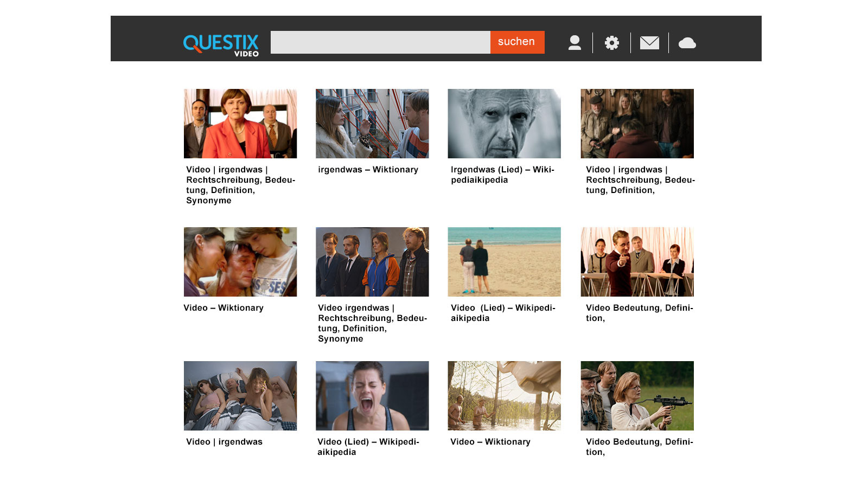Open thumbnail with red ropes and couple
The width and height of the screenshot is (868, 488).
[x=372, y=124]
